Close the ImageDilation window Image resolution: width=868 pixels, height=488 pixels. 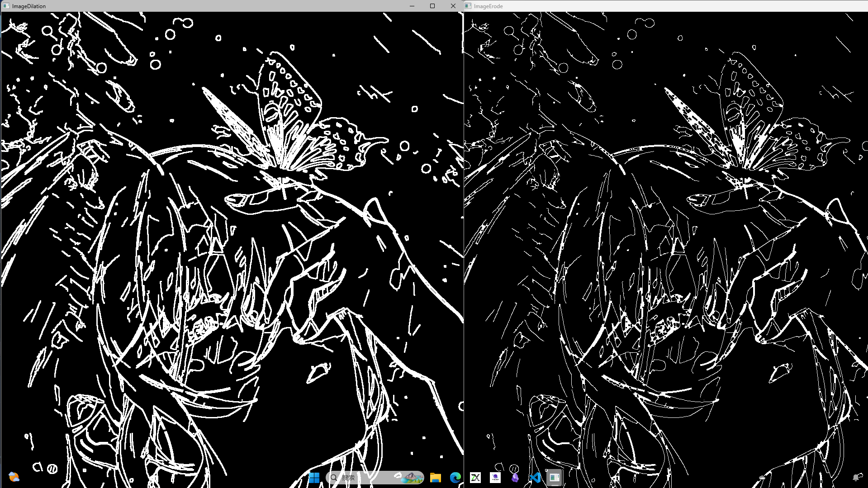click(453, 6)
